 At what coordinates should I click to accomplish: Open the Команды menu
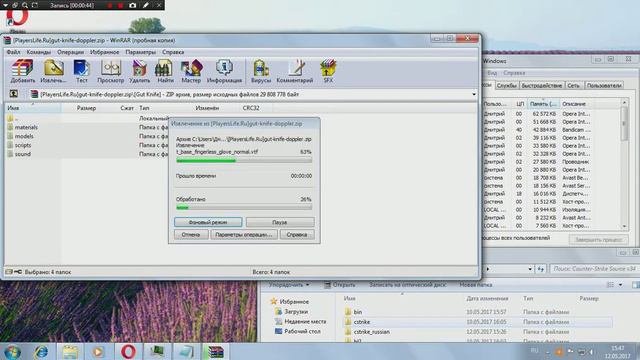click(39, 52)
